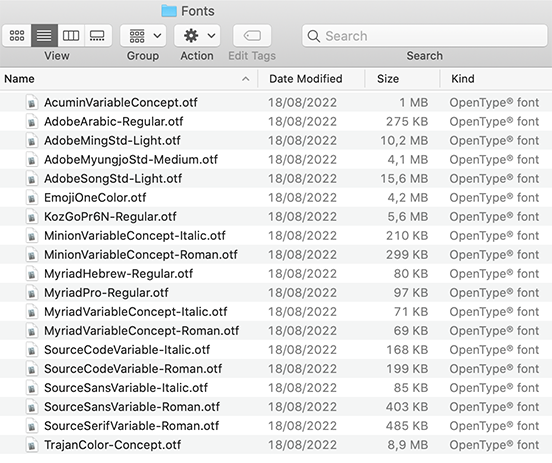552x463 pixels.
Task: Click file name SourceSansVariable-Roman.otf
Action: click(x=132, y=407)
